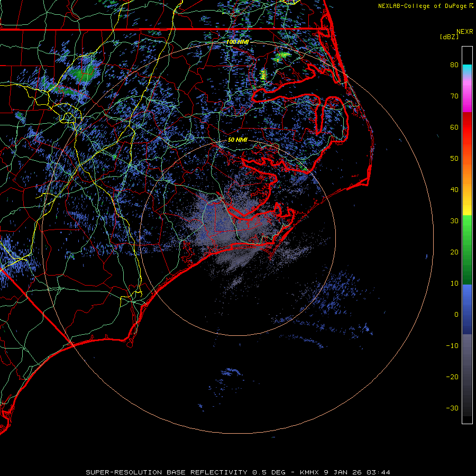Click the [dBZ] units label
This screenshot has height=476, width=476.
[449, 37]
